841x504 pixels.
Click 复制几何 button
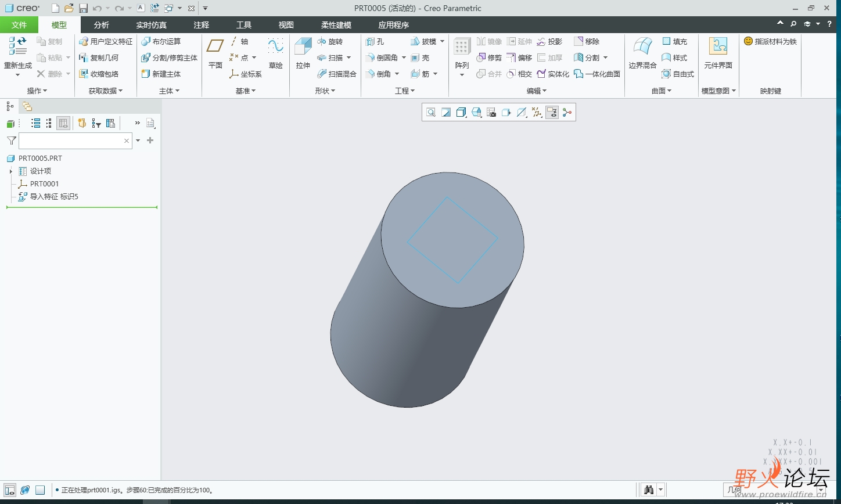(99, 58)
